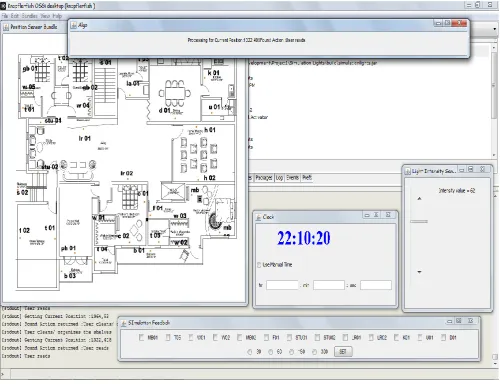Check the STU01 checkbox in Simulation Feedback
Viewport: 500px width, 384px height.
coord(289,338)
